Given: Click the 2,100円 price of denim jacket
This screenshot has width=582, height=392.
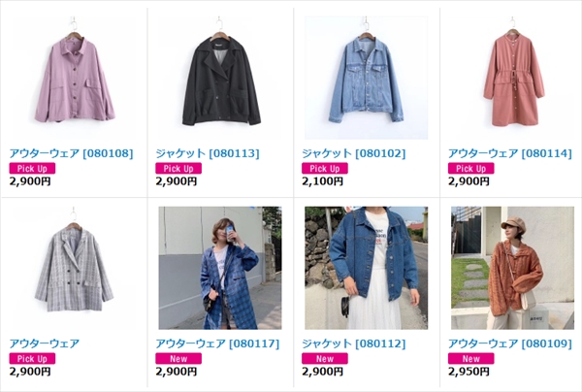Looking at the screenshot, I should (323, 181).
